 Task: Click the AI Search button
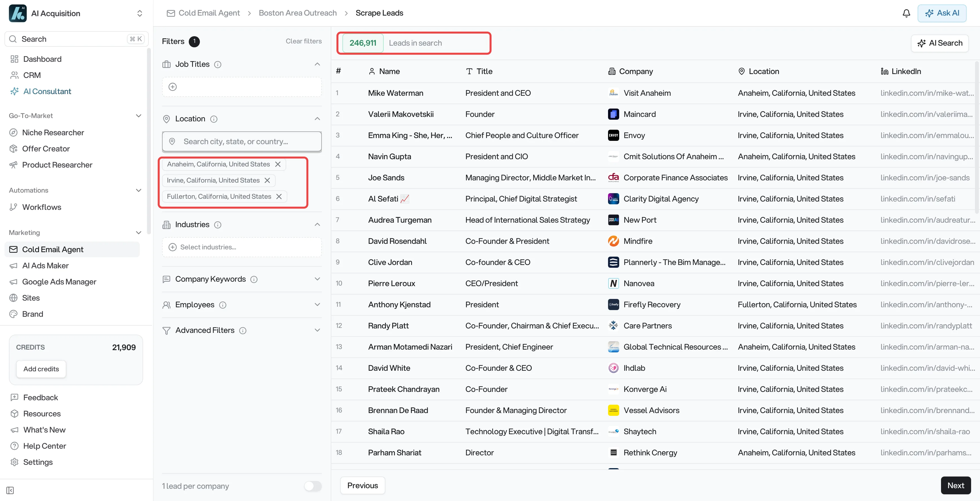click(x=940, y=43)
